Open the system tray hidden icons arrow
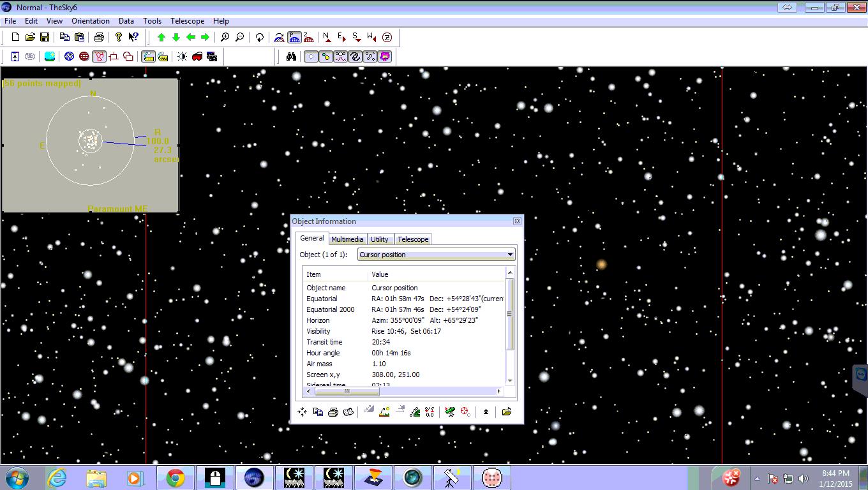 click(x=757, y=478)
